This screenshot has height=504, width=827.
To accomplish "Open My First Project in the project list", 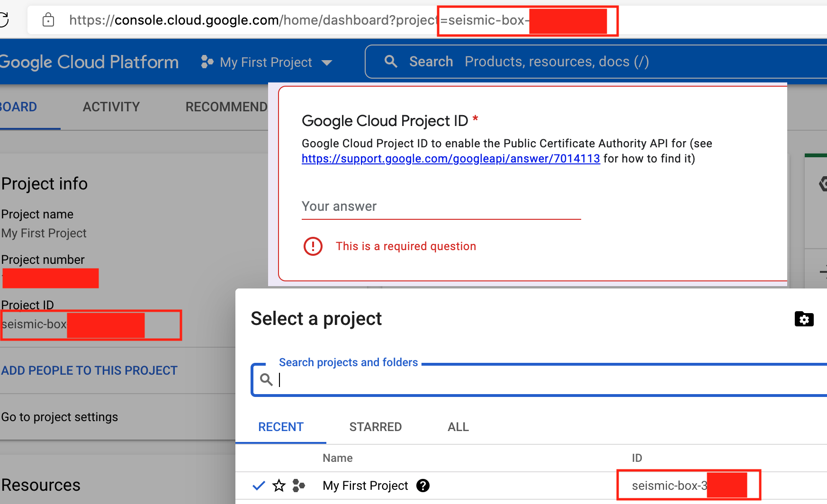I will click(365, 486).
